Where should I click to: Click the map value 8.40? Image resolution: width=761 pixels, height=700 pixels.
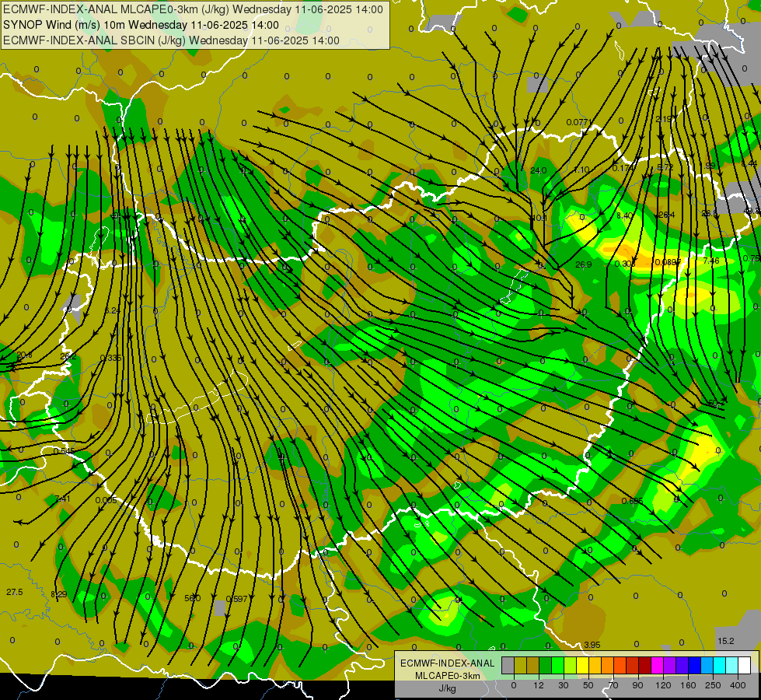tap(625, 215)
